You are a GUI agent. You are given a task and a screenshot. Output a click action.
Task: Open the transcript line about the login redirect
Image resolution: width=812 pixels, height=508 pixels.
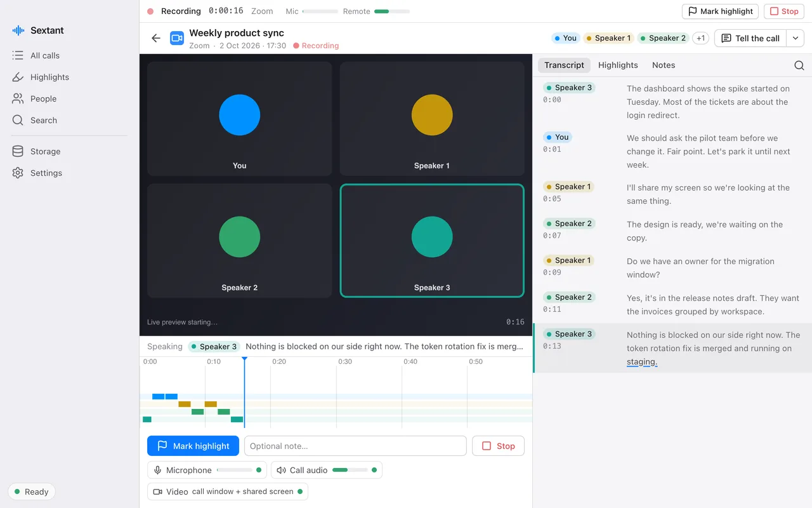tap(672, 102)
